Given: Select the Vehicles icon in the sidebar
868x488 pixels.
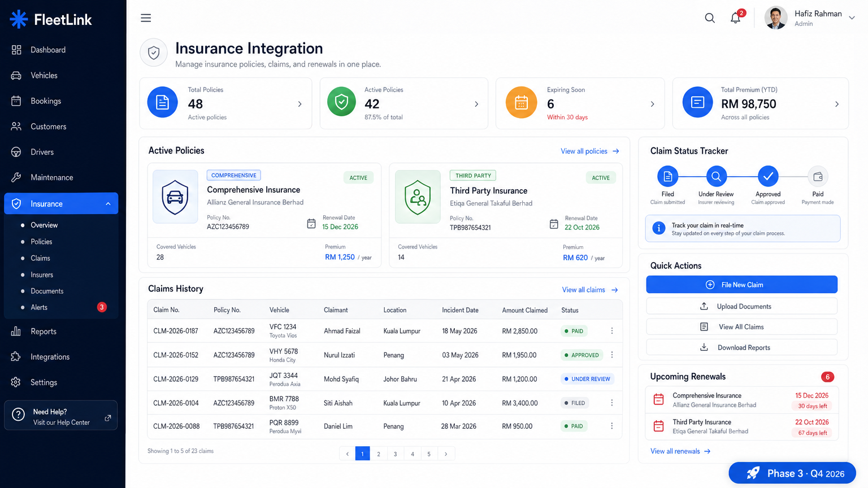Looking at the screenshot, I should click(16, 75).
